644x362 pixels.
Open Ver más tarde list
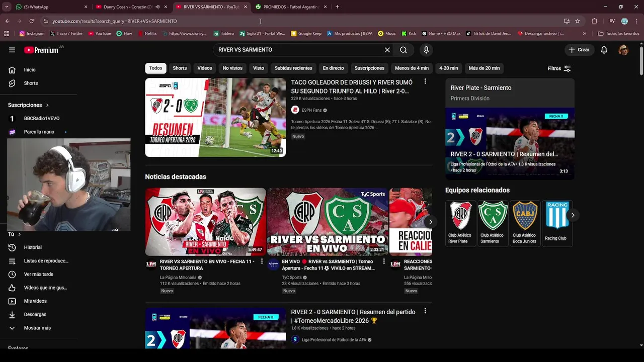[x=39, y=274]
